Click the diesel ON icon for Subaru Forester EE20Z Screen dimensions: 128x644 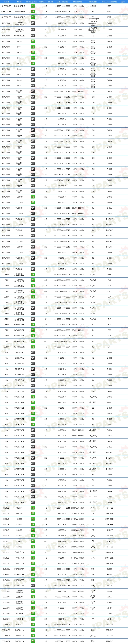click(33, 586)
